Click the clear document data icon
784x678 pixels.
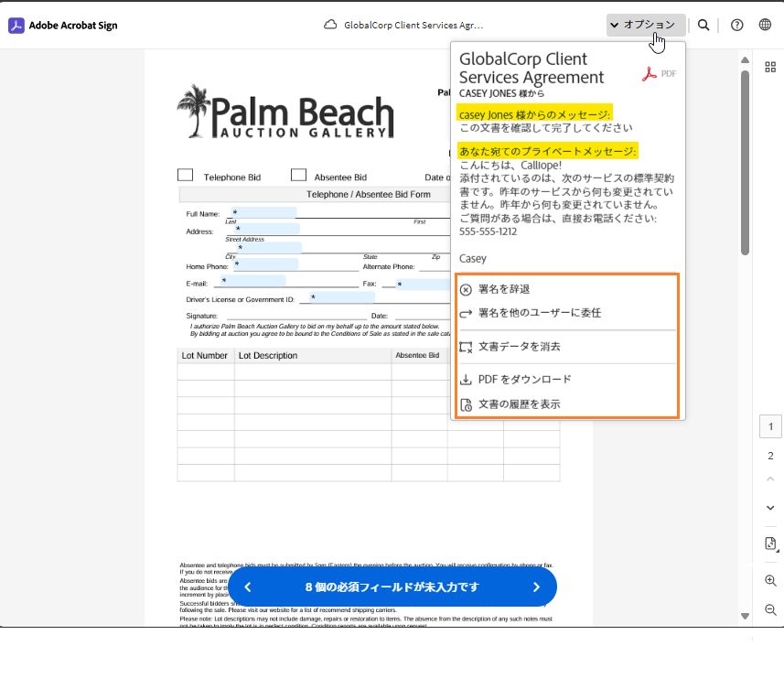466,347
